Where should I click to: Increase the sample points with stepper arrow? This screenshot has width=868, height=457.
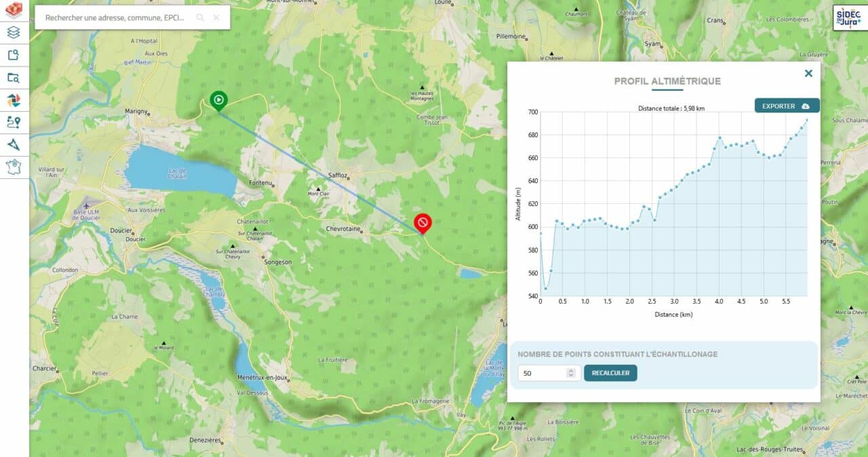coord(573,370)
